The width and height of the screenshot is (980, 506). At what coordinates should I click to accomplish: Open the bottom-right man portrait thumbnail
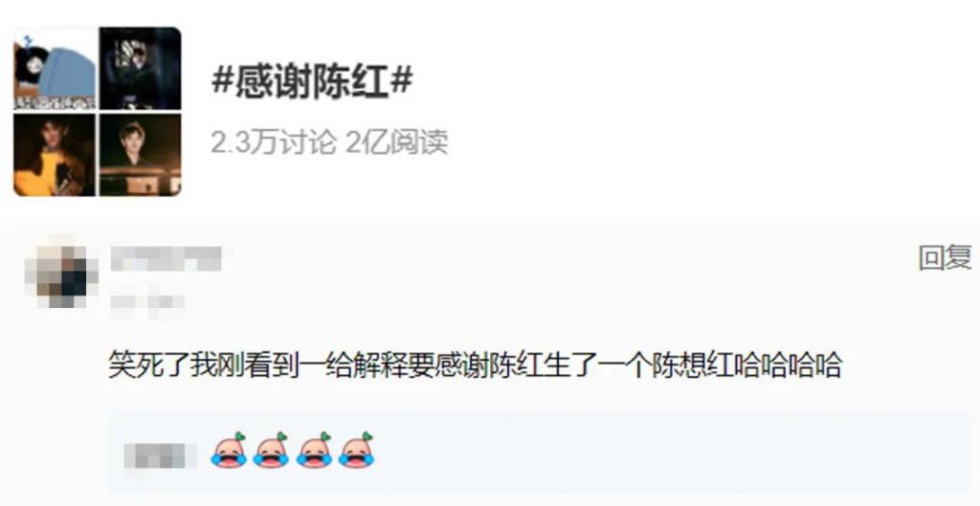(x=140, y=155)
